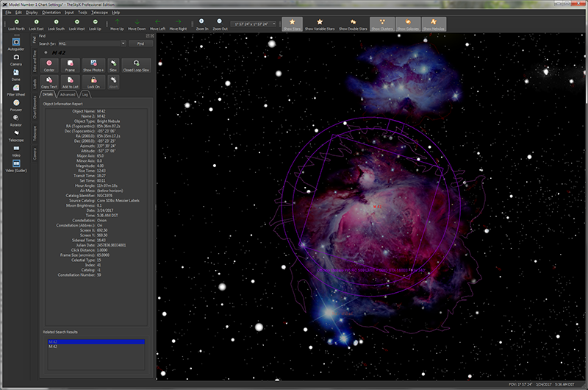Open the Video (Guider) icon
The width and height of the screenshot is (588, 390).
(16, 166)
